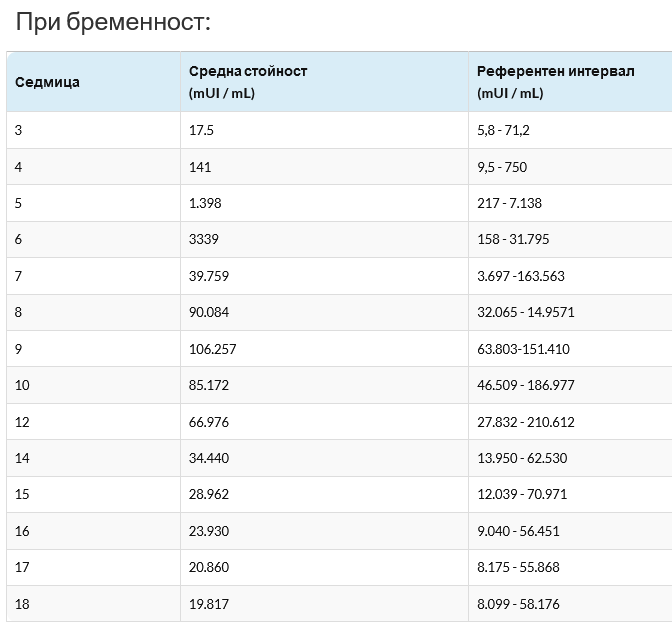
Task: Click the mean value 20.860 cell
Action: [x=208, y=567]
